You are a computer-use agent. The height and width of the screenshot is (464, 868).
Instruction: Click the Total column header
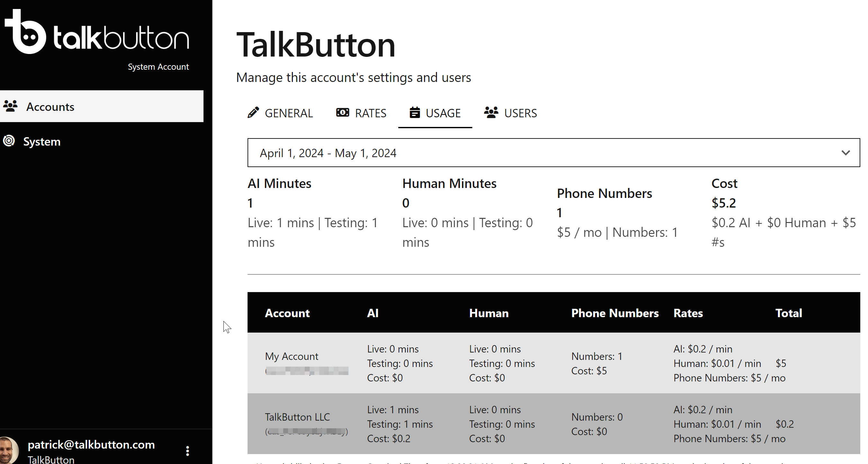point(788,313)
